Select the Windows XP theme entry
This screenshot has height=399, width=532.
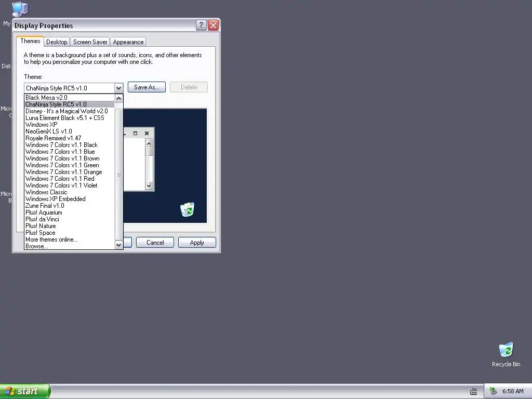(x=70, y=125)
